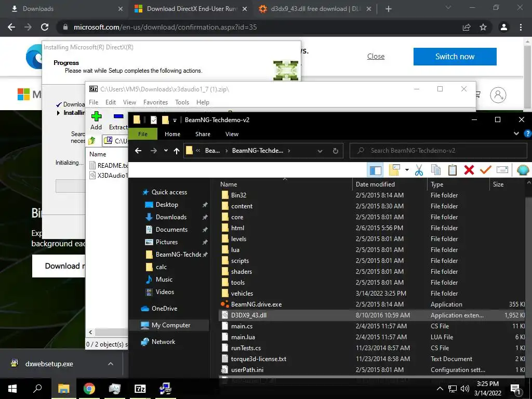Click Switch now button on Microsoft page
532x399 pixels.
point(455,56)
